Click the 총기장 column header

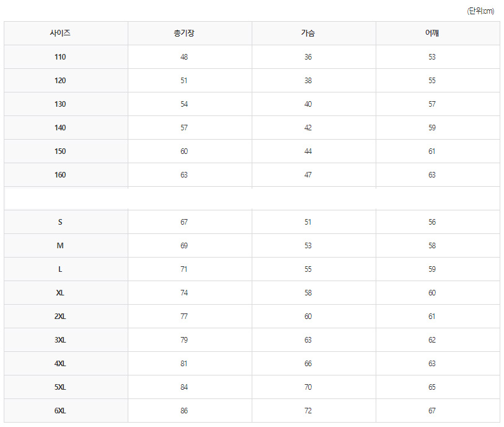pos(184,34)
